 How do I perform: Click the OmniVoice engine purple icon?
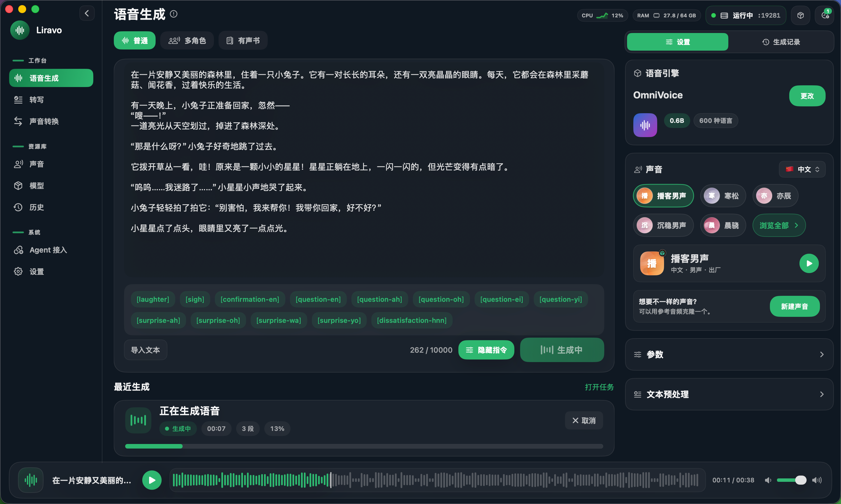point(645,125)
